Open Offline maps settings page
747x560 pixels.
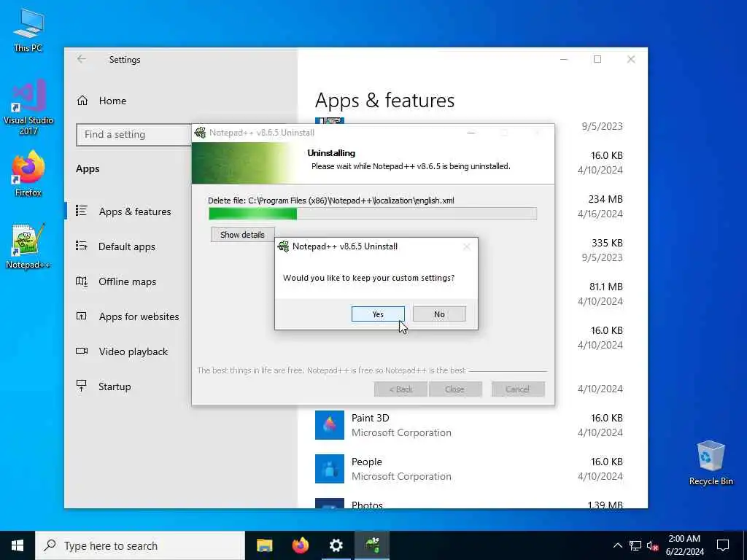(x=127, y=281)
